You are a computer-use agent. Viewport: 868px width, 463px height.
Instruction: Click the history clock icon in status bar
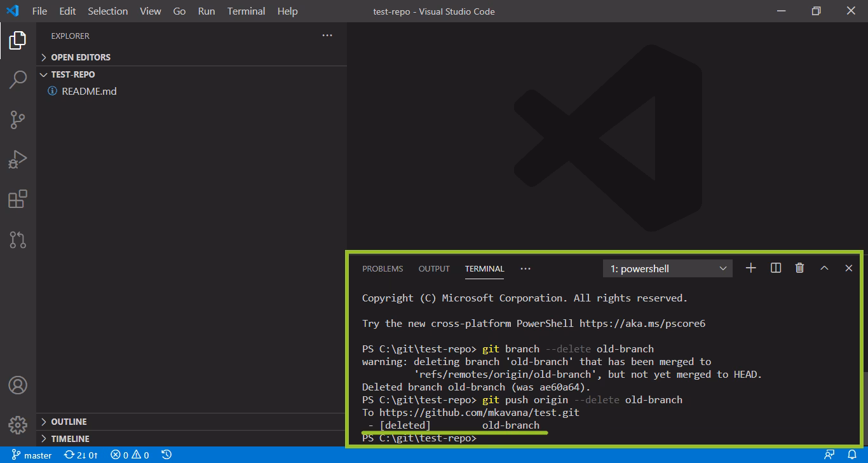pyautogui.click(x=166, y=455)
